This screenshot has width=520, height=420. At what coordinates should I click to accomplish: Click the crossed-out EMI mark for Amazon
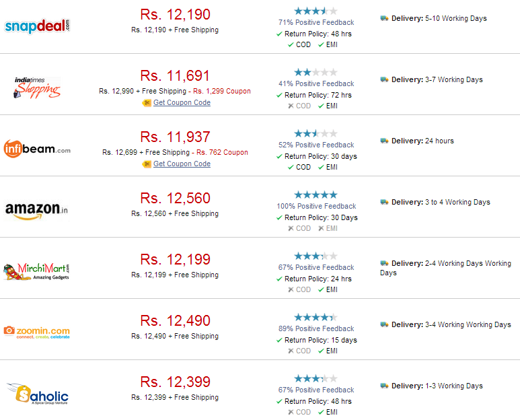pyautogui.click(x=321, y=228)
